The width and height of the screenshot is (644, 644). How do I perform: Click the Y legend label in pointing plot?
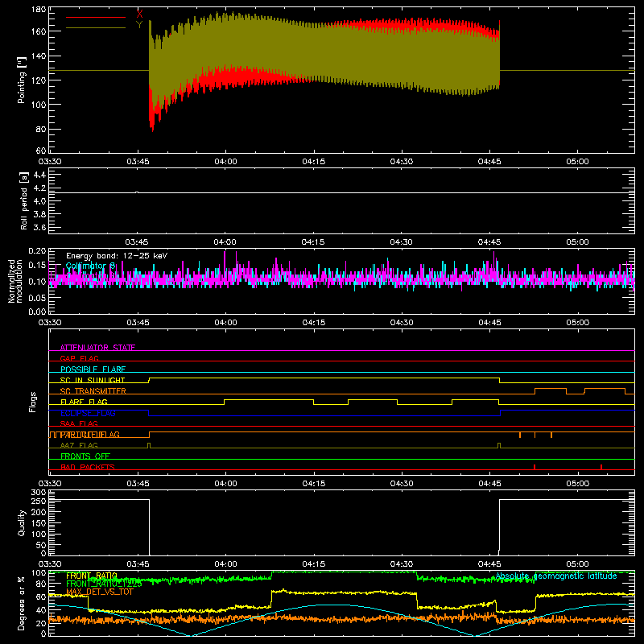tap(139, 25)
